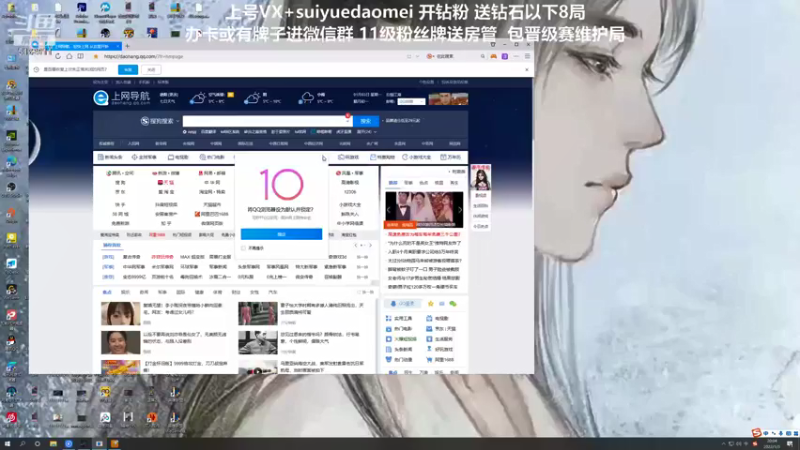Confirm default browser with blue dialog button
The image size is (800, 450).
[281, 234]
